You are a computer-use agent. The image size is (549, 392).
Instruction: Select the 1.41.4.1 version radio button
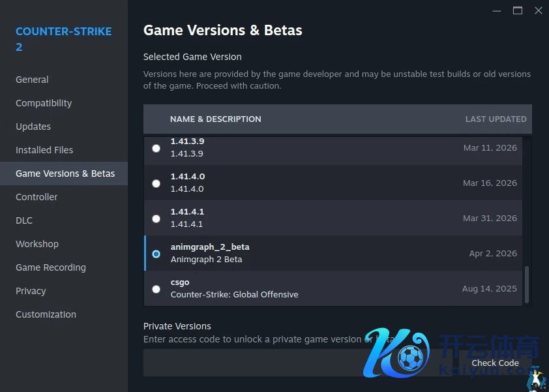point(156,219)
